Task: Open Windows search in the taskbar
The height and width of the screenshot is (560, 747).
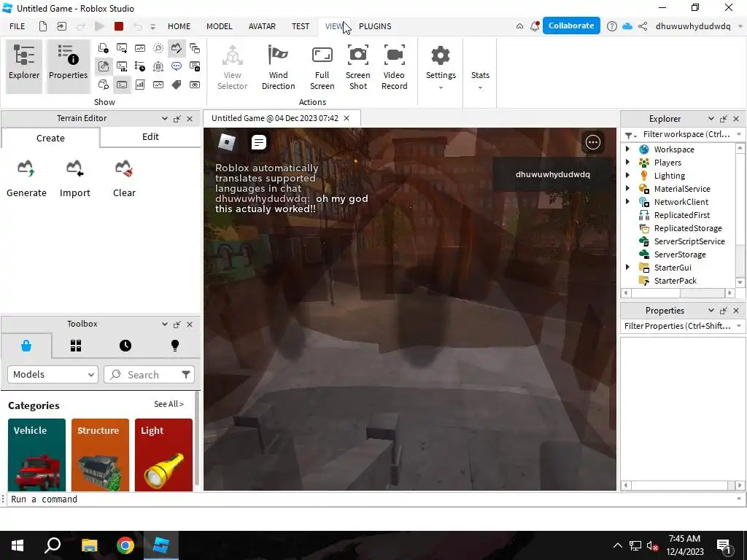Action: (53, 545)
